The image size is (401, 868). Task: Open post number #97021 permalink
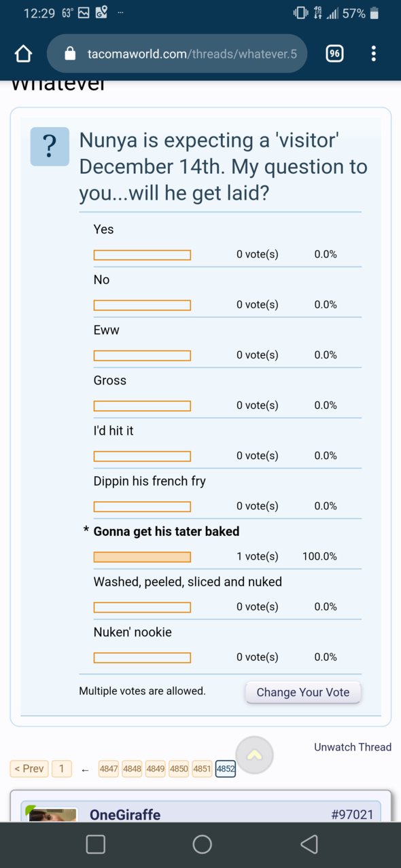pyautogui.click(x=352, y=814)
